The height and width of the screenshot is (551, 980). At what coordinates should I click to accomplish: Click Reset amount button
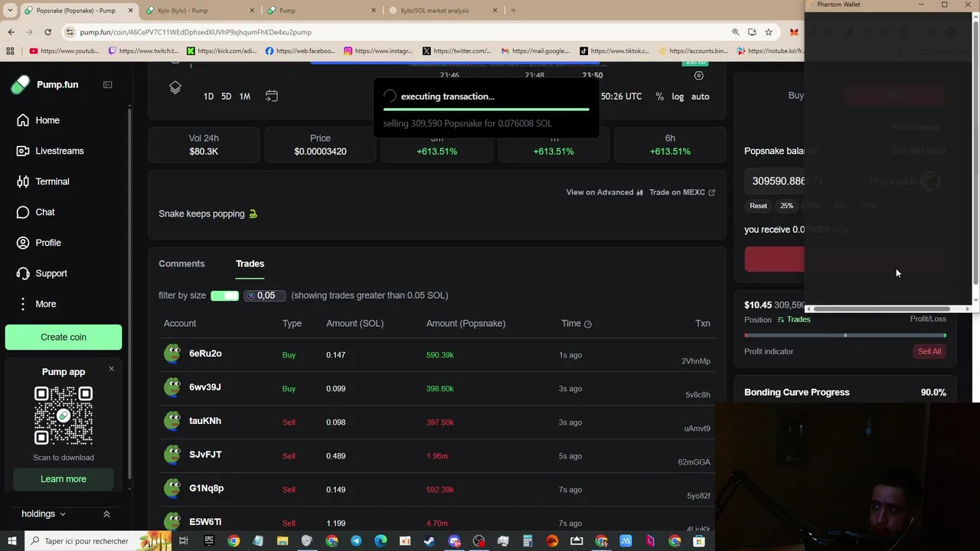[758, 206]
